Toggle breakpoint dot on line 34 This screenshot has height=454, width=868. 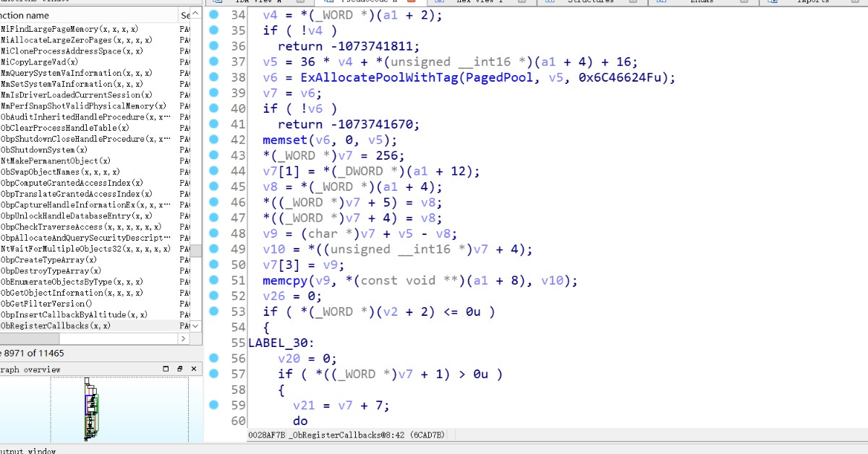pyautogui.click(x=214, y=14)
